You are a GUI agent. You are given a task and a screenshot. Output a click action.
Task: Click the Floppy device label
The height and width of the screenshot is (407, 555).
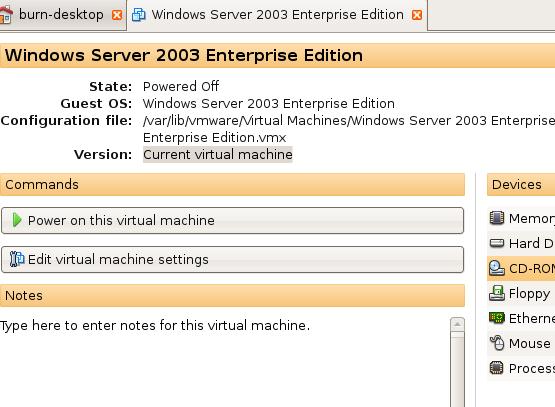(530, 293)
